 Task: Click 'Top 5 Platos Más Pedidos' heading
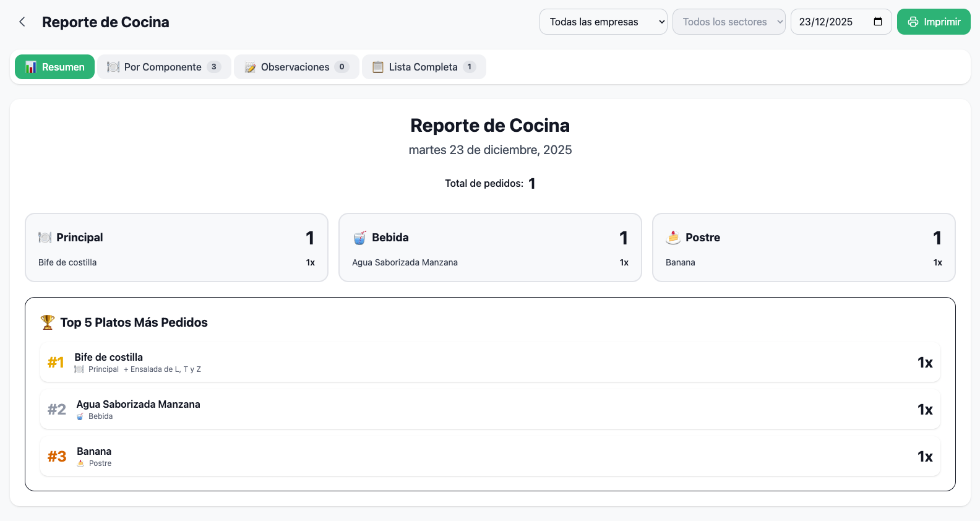pos(134,322)
